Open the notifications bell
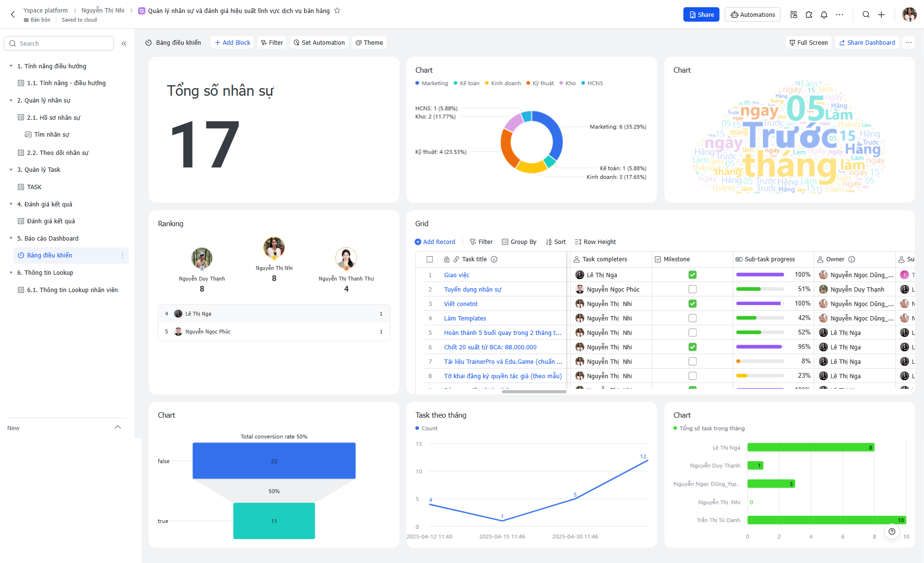The width and height of the screenshot is (924, 563). [824, 14]
